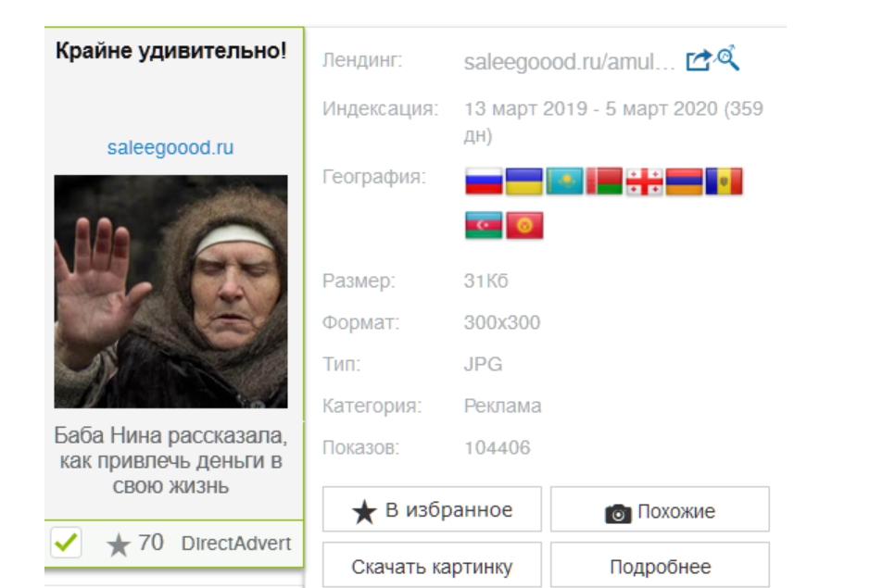
Task: Click the impressions value 104406
Action: 498,447
